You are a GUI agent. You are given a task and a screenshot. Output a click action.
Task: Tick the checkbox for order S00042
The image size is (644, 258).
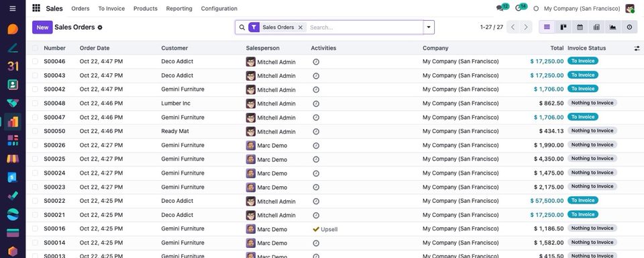pos(35,89)
